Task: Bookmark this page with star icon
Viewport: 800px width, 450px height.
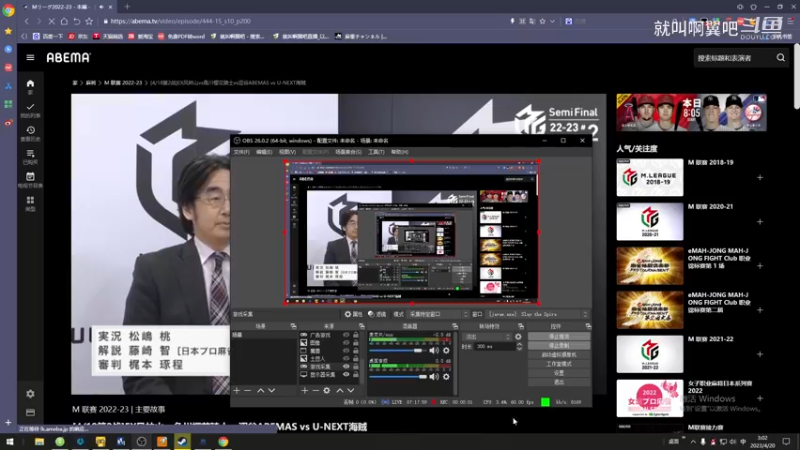Action: 89,21
